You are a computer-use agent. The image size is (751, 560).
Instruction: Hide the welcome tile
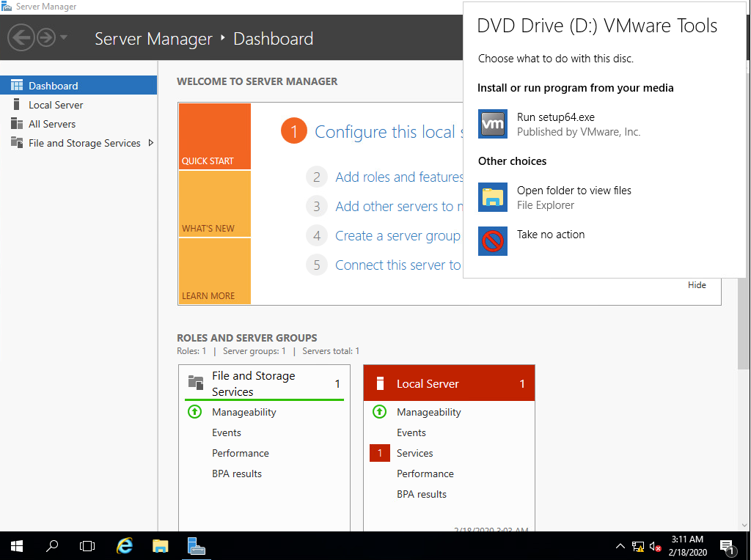[697, 284]
